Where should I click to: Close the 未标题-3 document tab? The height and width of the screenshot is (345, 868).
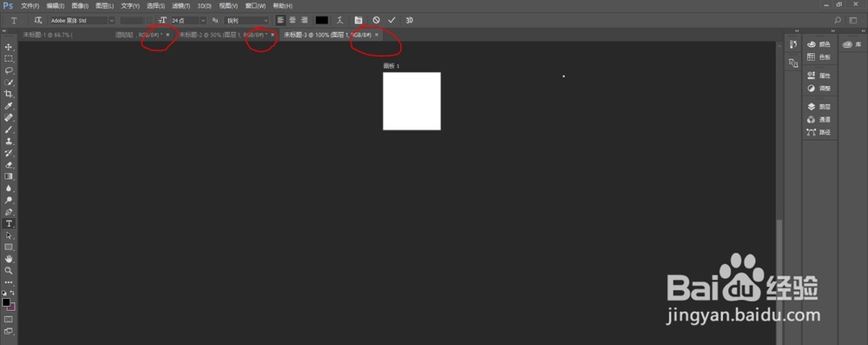pos(377,35)
